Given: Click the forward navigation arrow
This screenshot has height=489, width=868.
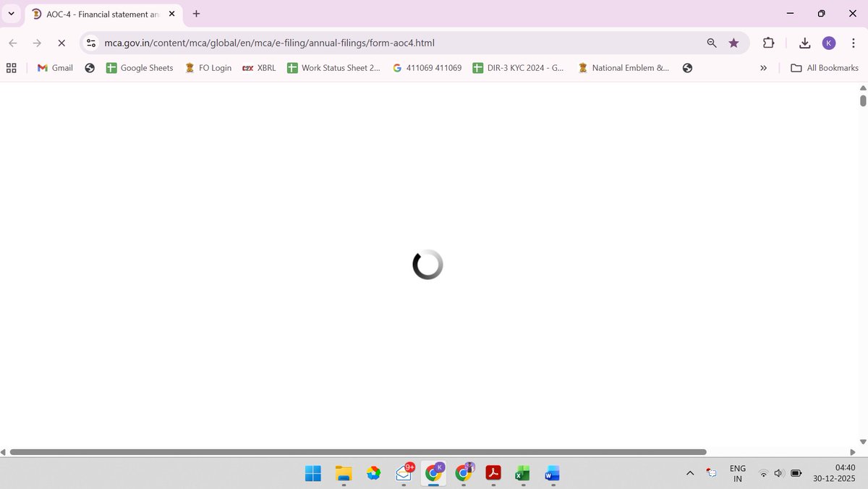Looking at the screenshot, I should point(37,43).
